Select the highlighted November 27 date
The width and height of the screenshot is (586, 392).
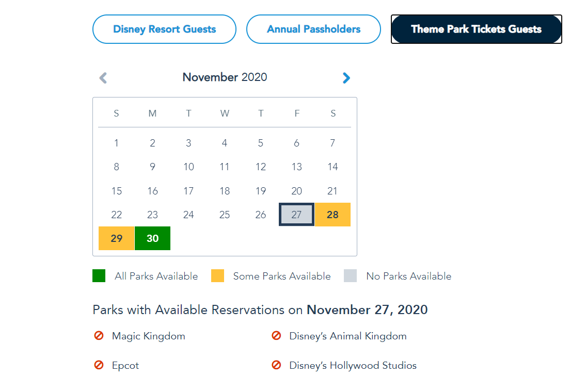(x=296, y=215)
